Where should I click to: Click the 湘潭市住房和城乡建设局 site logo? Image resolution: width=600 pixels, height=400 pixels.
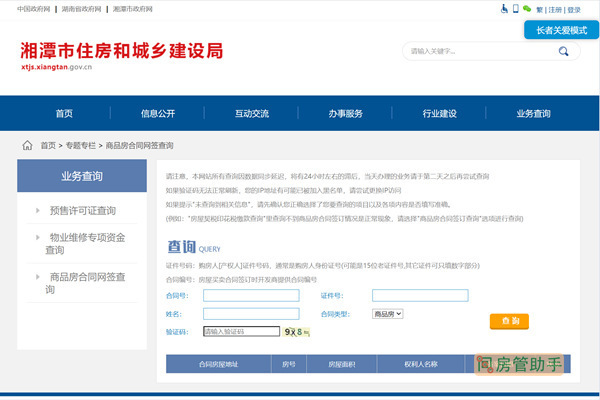(122, 51)
